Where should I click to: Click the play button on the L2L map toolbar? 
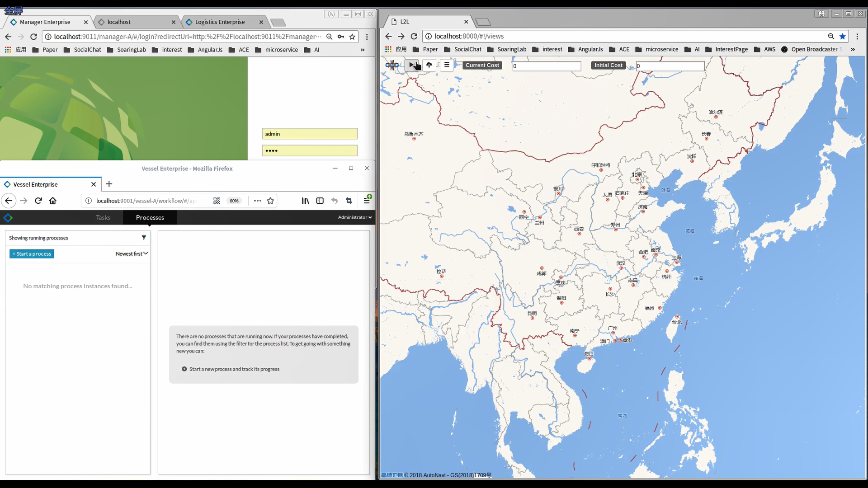[x=411, y=65]
